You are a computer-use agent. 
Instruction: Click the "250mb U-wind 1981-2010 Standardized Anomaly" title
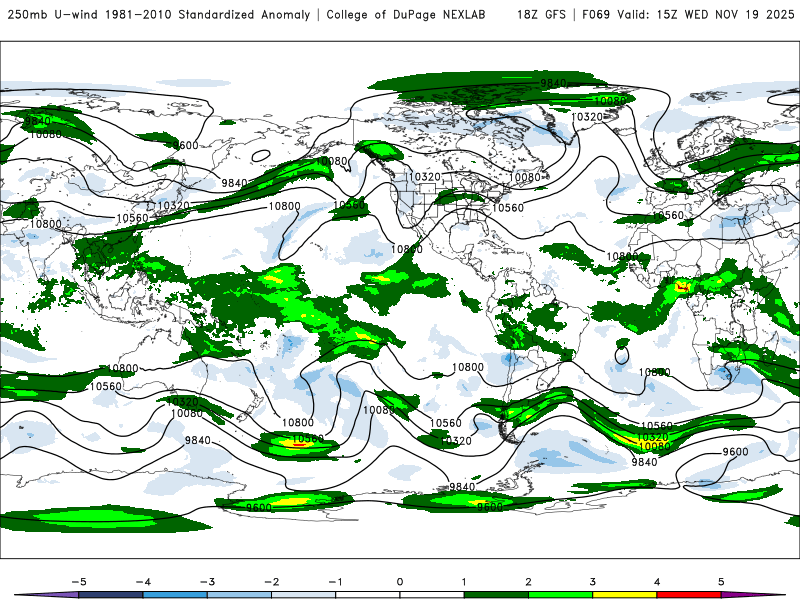(x=159, y=15)
